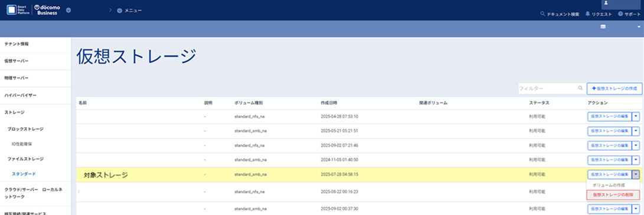Viewport: 644px width, 215px height.
Task: Click the Smart Data Platform logo
Action: coord(18,10)
